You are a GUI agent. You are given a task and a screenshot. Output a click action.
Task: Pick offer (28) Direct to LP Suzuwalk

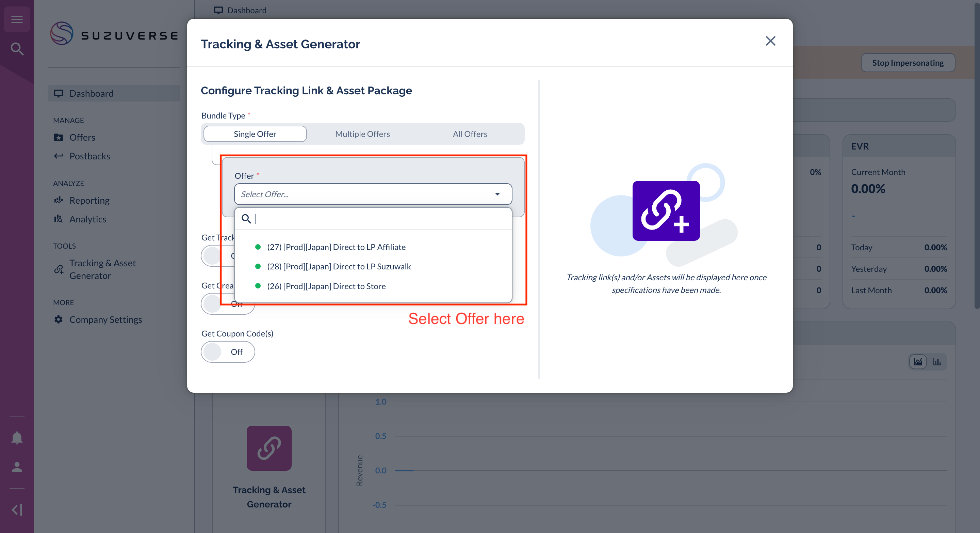339,266
